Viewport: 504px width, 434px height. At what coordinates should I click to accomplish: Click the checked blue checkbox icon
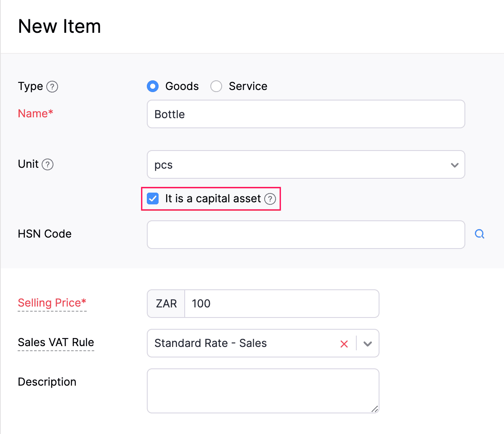click(153, 198)
